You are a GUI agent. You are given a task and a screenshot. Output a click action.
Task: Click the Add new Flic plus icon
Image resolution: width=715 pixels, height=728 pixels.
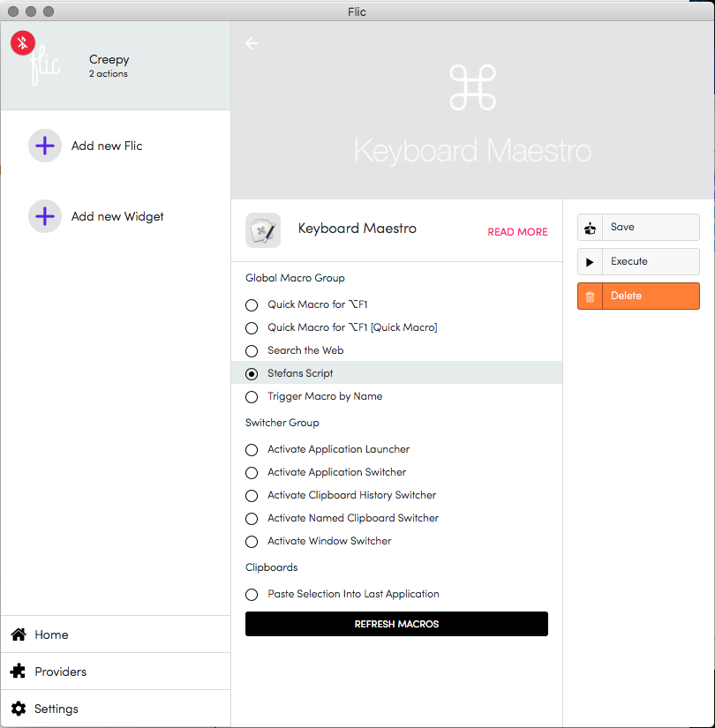click(45, 146)
